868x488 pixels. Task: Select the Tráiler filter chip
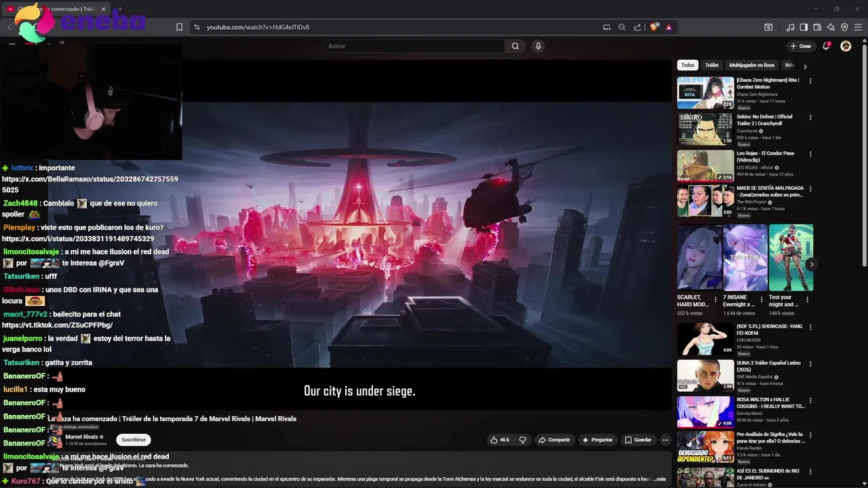click(711, 65)
